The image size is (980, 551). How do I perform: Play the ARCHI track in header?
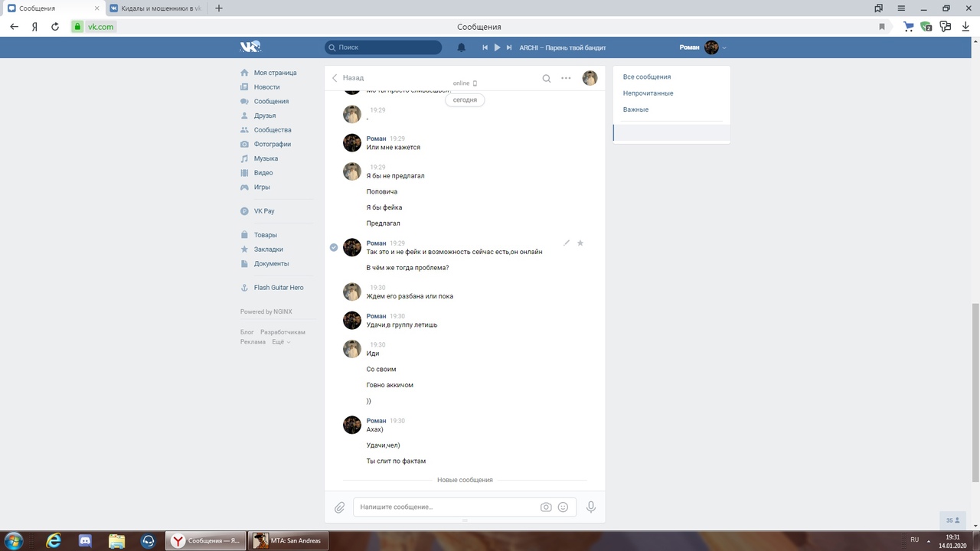[497, 47]
